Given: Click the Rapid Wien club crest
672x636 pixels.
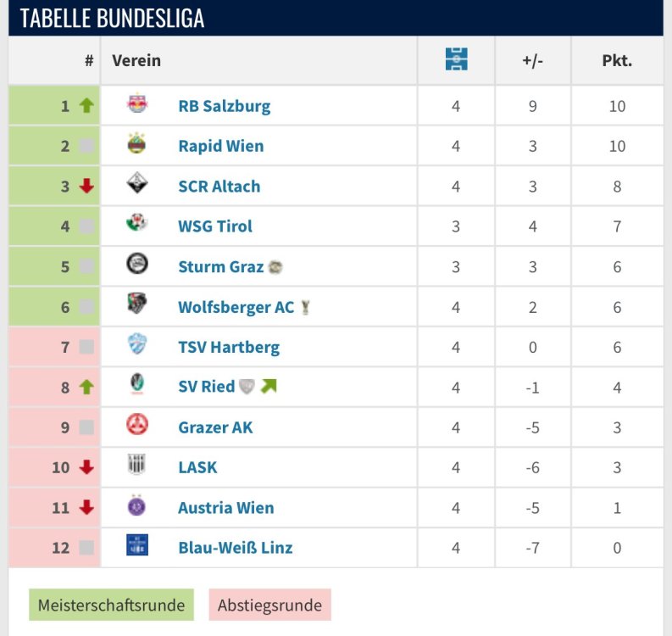Looking at the screenshot, I should pyautogui.click(x=136, y=145).
